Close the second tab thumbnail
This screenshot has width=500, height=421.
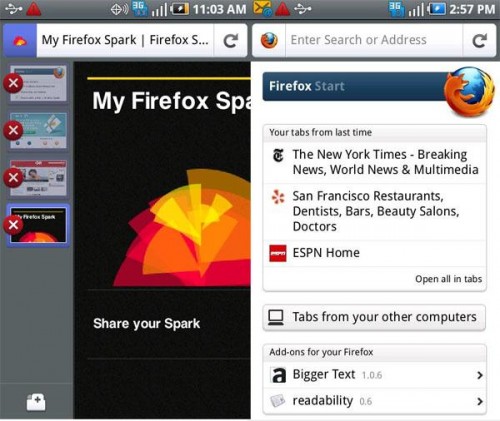[13, 130]
